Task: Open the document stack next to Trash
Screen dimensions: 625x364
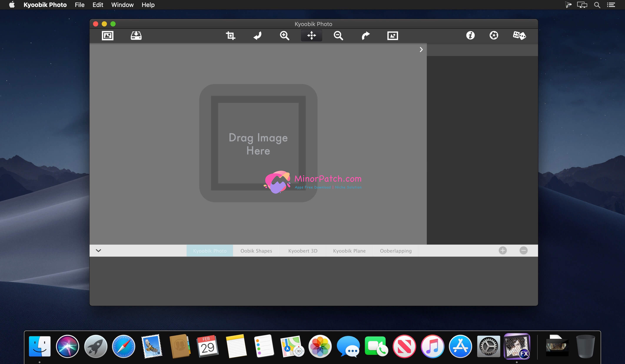Action: pos(557,346)
